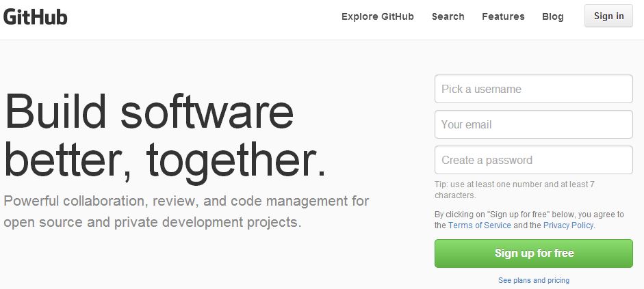Click the GitHub logo
Screen dimensions: 644x289
point(36,16)
